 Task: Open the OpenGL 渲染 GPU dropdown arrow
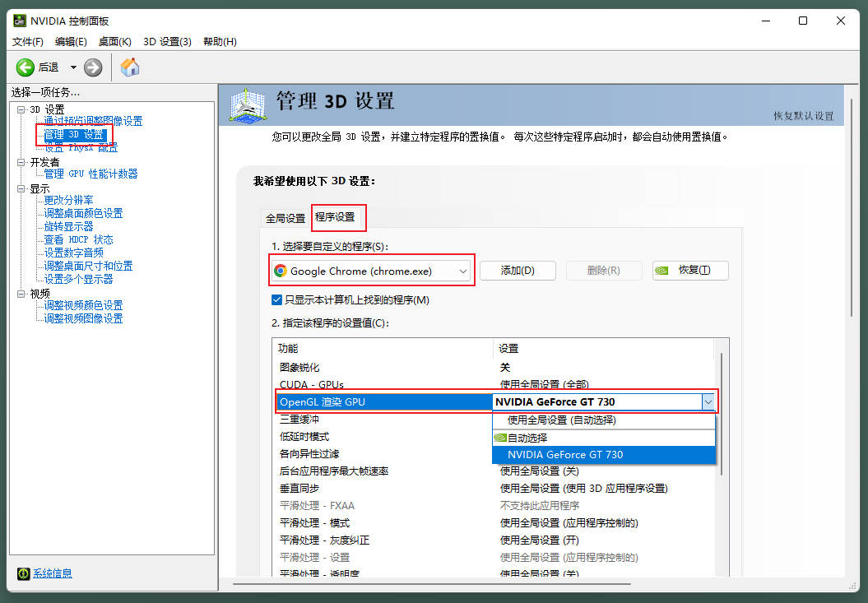pyautogui.click(x=708, y=401)
